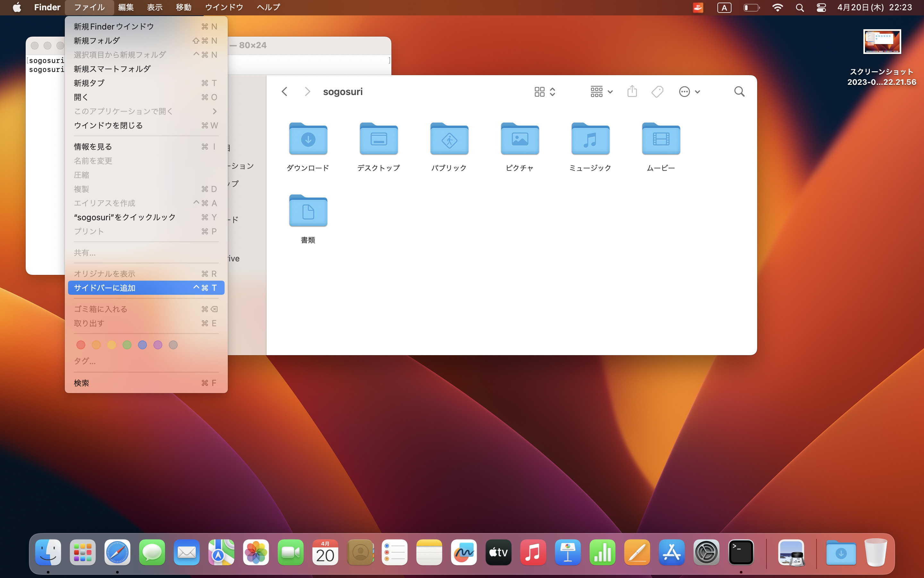The width and height of the screenshot is (924, 578).
Task: Open the ミュージック folder
Action: coord(590,139)
